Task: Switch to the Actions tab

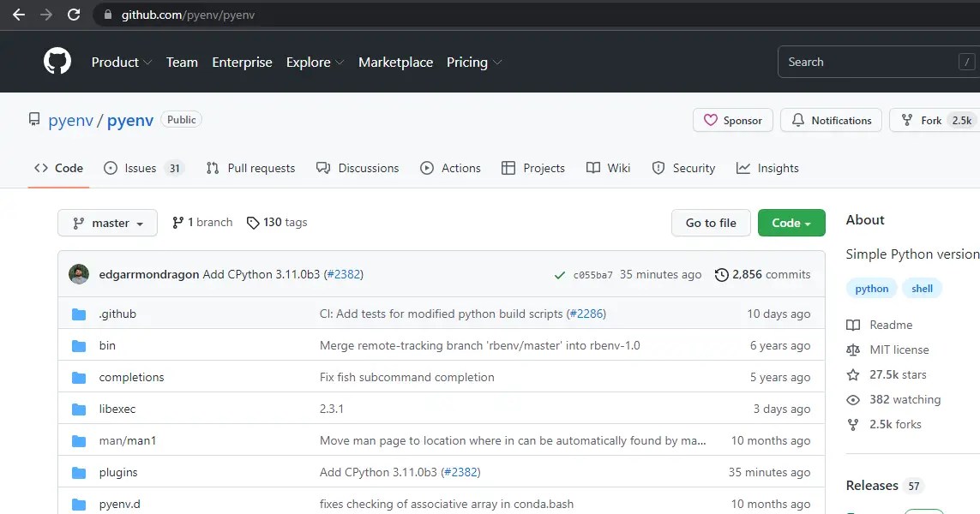Action: [x=450, y=168]
